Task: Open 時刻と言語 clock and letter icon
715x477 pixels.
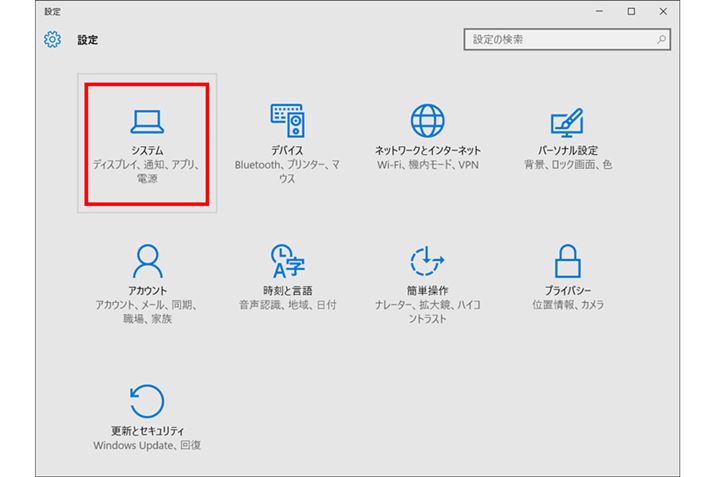Action: [x=287, y=262]
